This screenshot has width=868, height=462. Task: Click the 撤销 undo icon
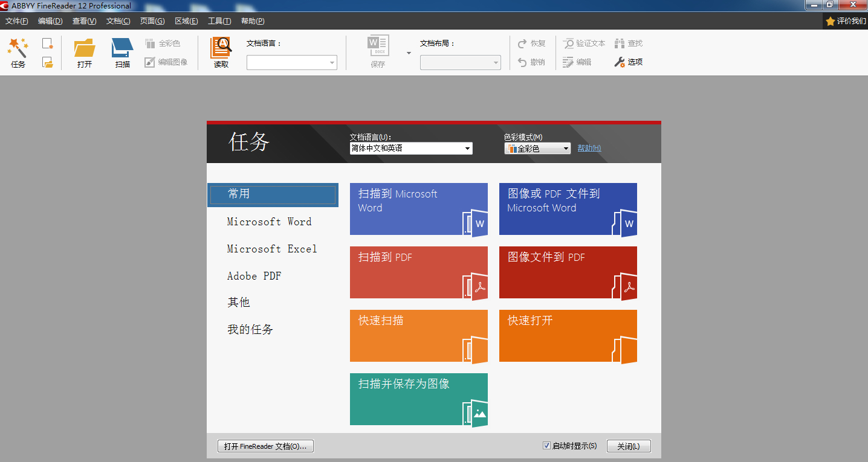[523, 62]
